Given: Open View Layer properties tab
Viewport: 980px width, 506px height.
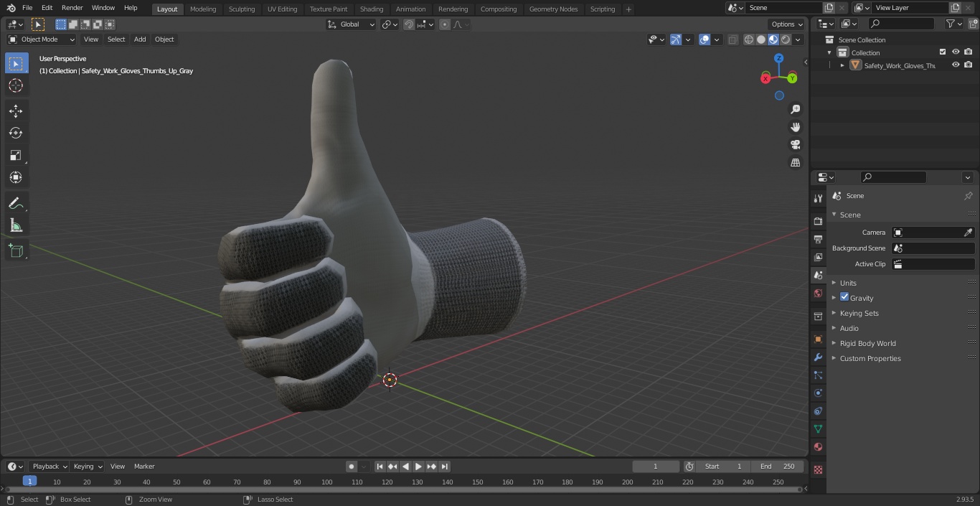Looking at the screenshot, I should (x=818, y=257).
